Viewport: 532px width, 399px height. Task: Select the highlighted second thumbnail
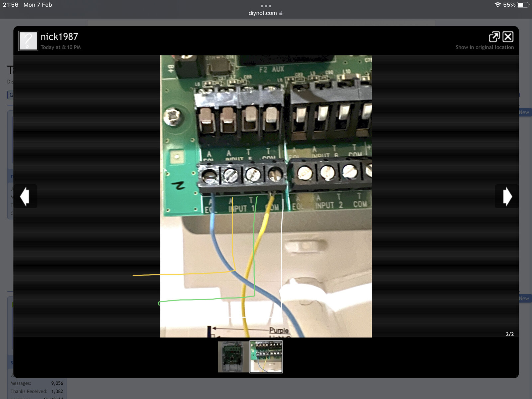coord(266,357)
